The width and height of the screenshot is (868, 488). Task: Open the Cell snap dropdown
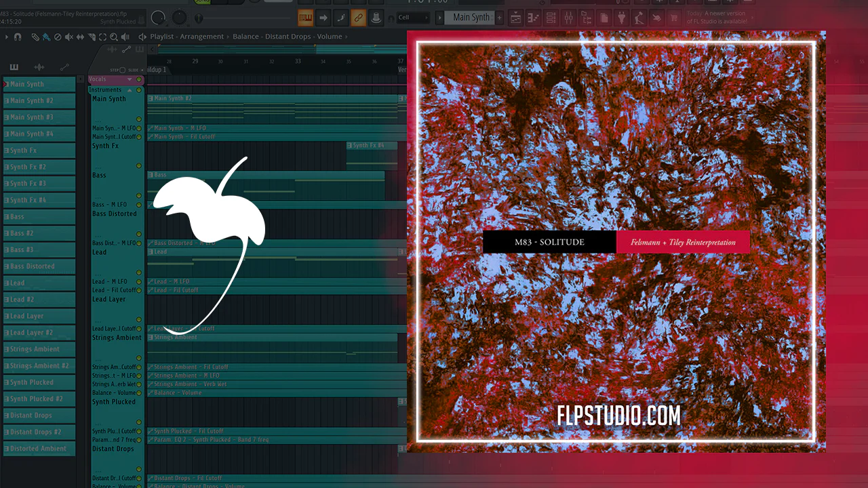point(413,18)
